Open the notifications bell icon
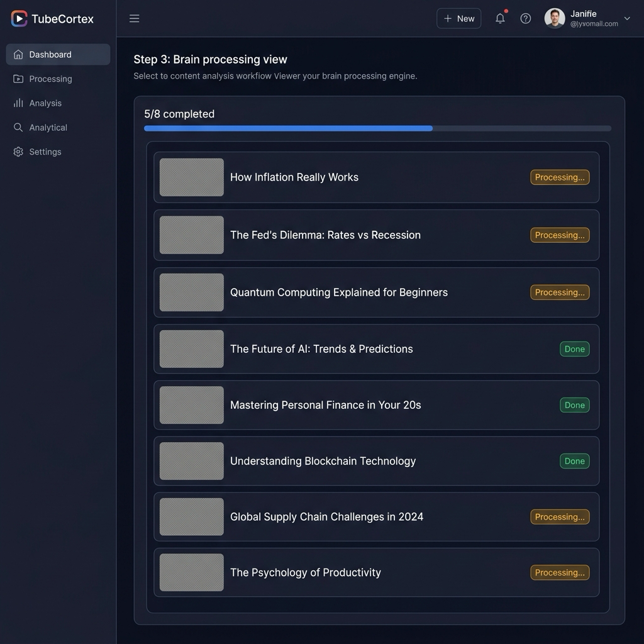The image size is (644, 644). 500,18
